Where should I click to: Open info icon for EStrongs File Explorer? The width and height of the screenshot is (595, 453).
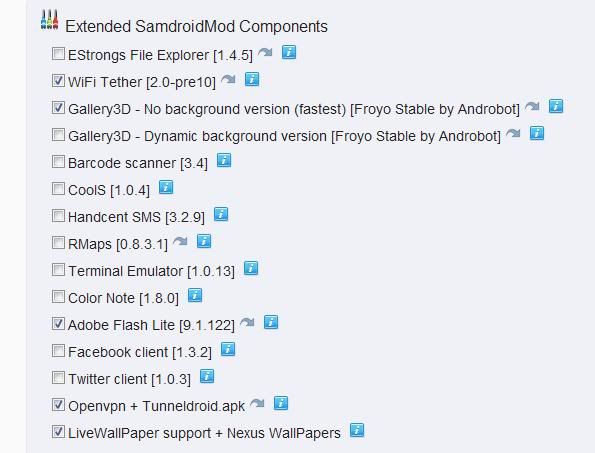[289, 52]
